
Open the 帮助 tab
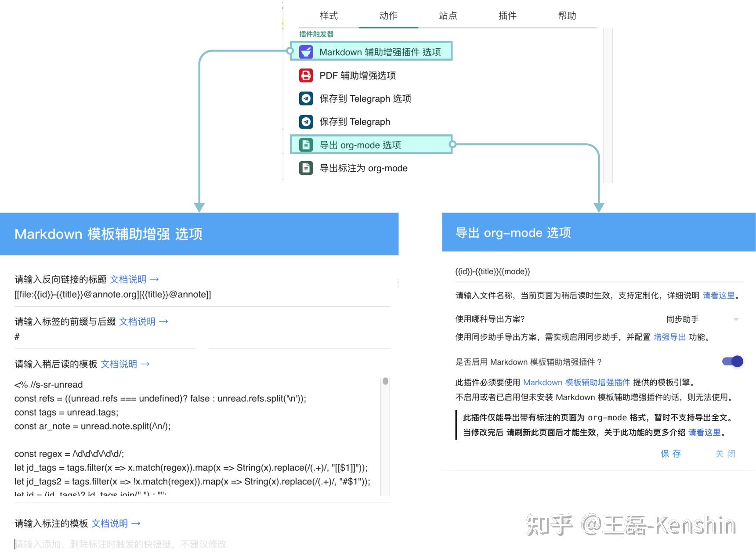click(x=568, y=15)
